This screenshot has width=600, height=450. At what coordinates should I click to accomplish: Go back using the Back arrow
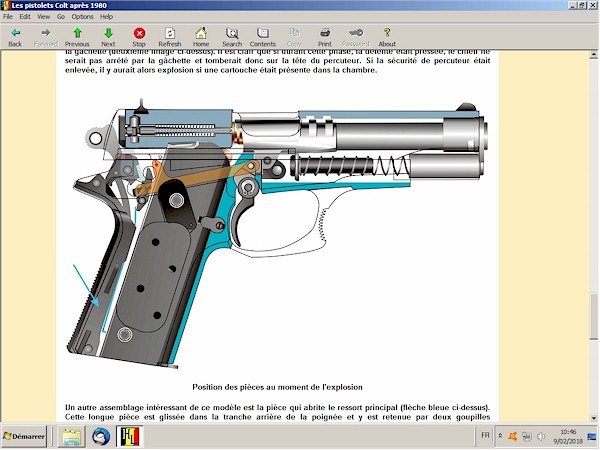coord(15,37)
